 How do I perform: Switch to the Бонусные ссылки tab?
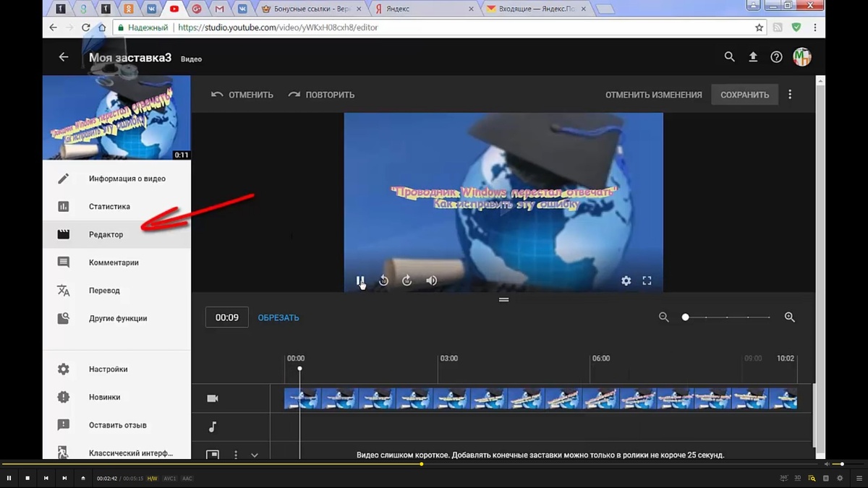(310, 9)
